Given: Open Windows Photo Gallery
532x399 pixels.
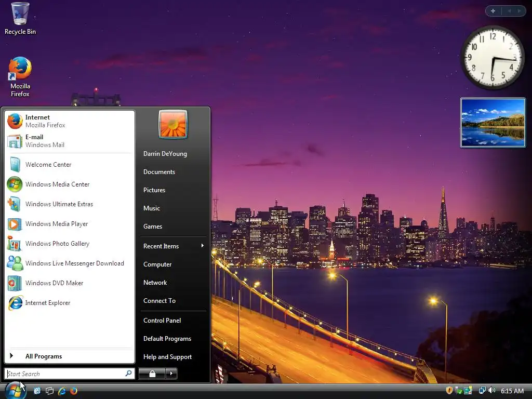Looking at the screenshot, I should (70, 244).
